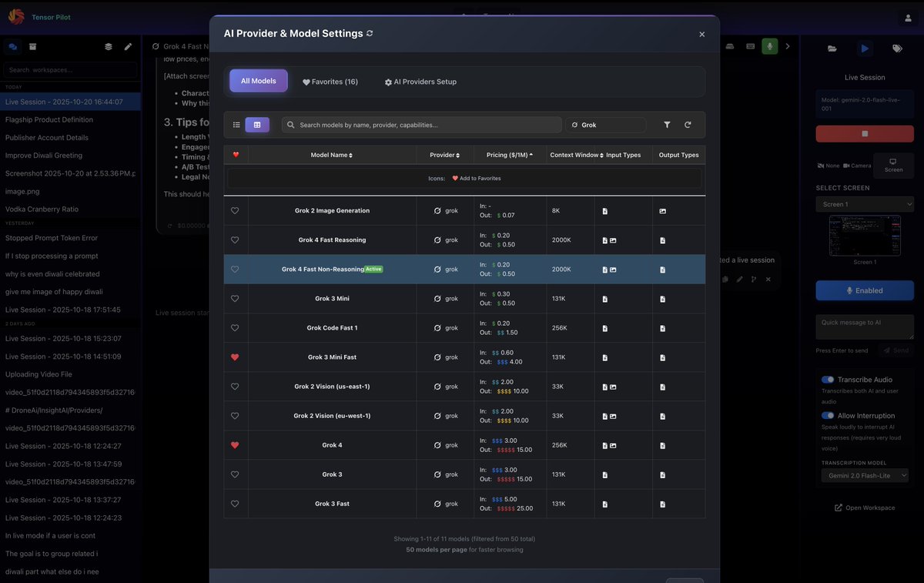The image size is (924, 583).
Task: Switch to list view of models
Action: click(236, 125)
